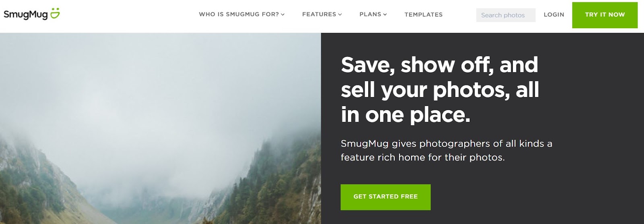This screenshot has height=224, width=644.
Task: Open the Plans menu item
Action: click(370, 14)
